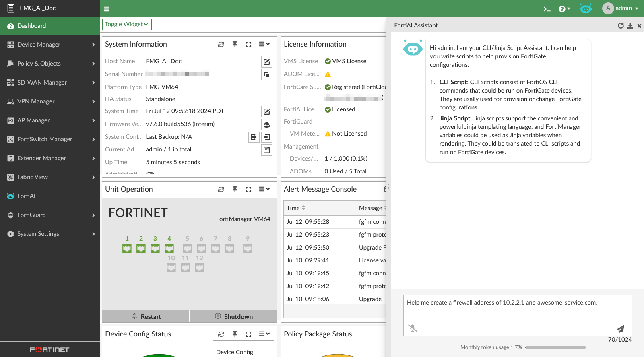Open the CLI console from top bar
This screenshot has width=644, height=357.
pos(547,9)
